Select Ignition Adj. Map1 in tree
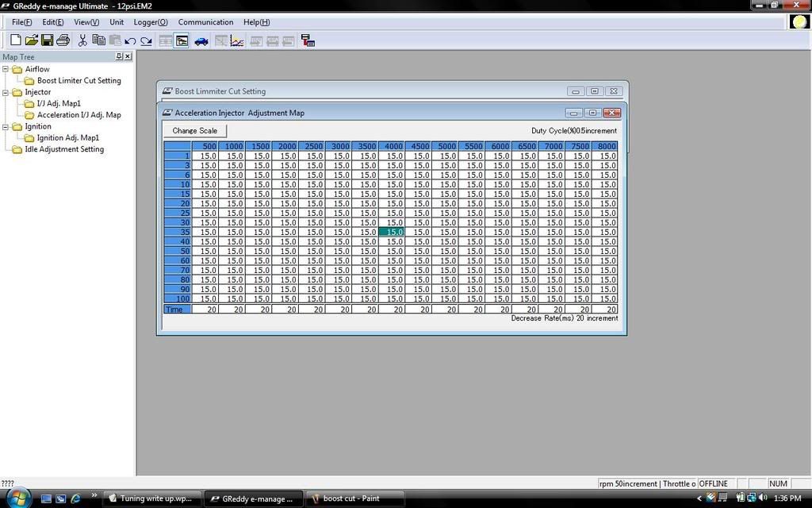Image resolution: width=812 pixels, height=508 pixels. 68,137
